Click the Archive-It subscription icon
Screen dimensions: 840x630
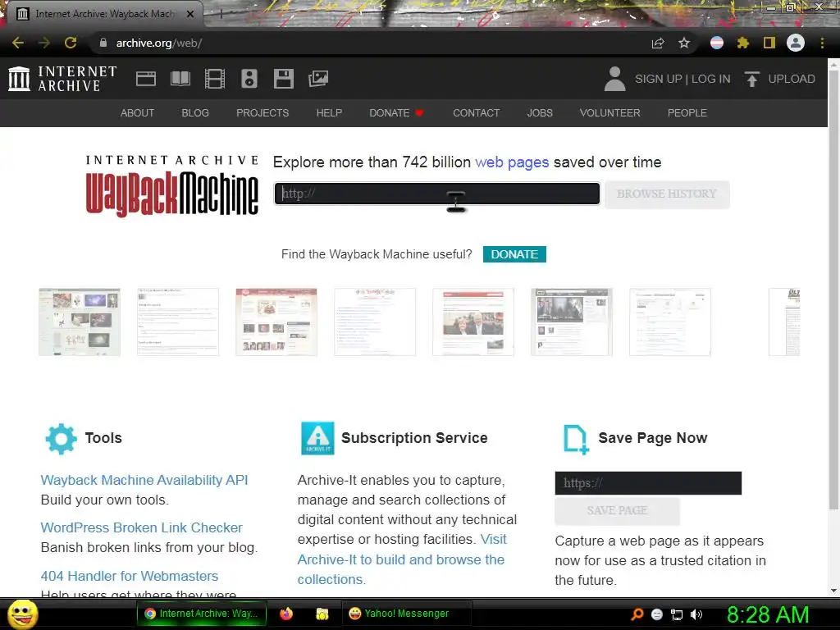pos(317,438)
